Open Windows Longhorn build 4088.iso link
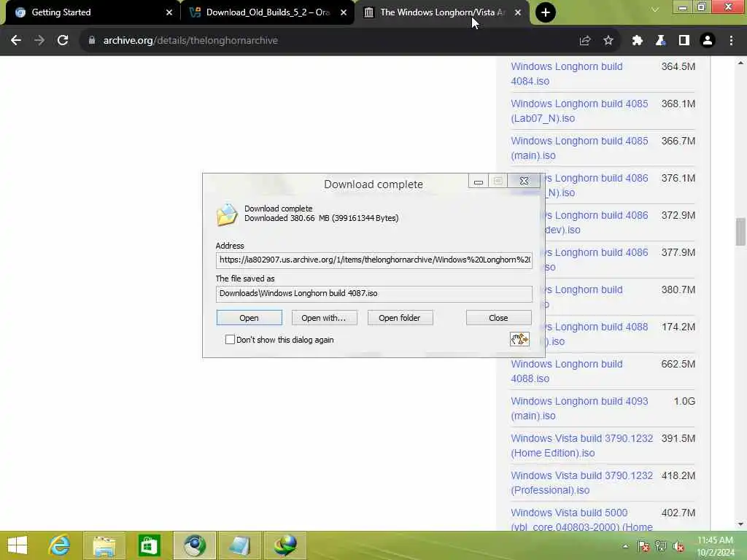747x560 pixels. (566, 371)
